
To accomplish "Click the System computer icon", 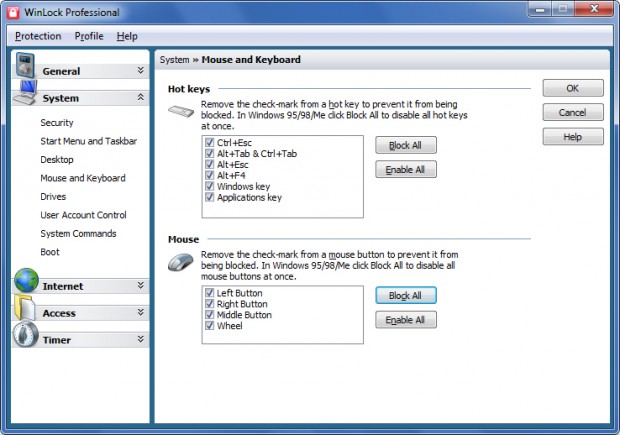I will (25, 93).
